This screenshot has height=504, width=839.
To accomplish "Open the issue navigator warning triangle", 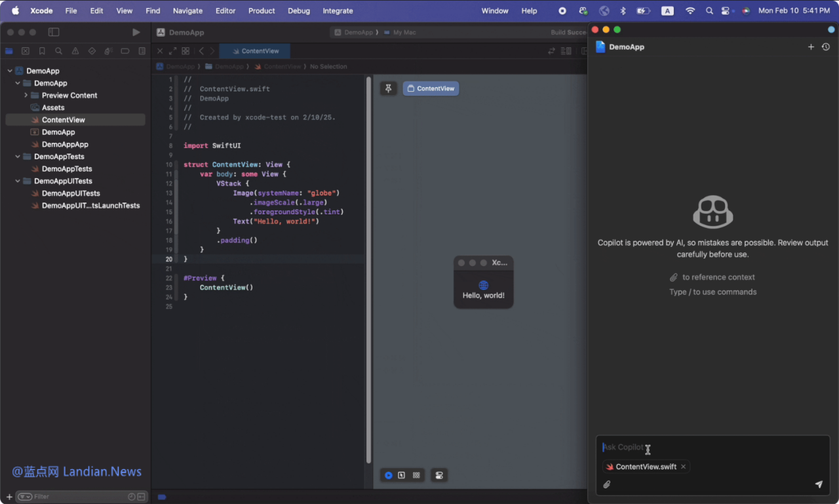I will 75,51.
